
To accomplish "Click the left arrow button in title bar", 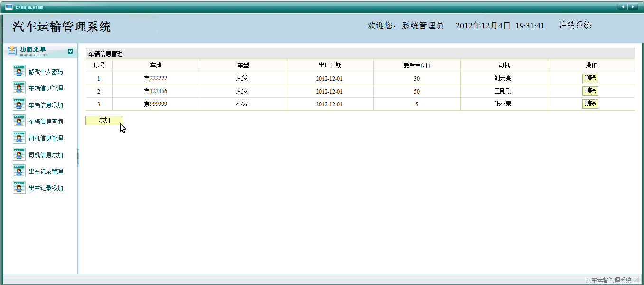I will coord(622,7).
